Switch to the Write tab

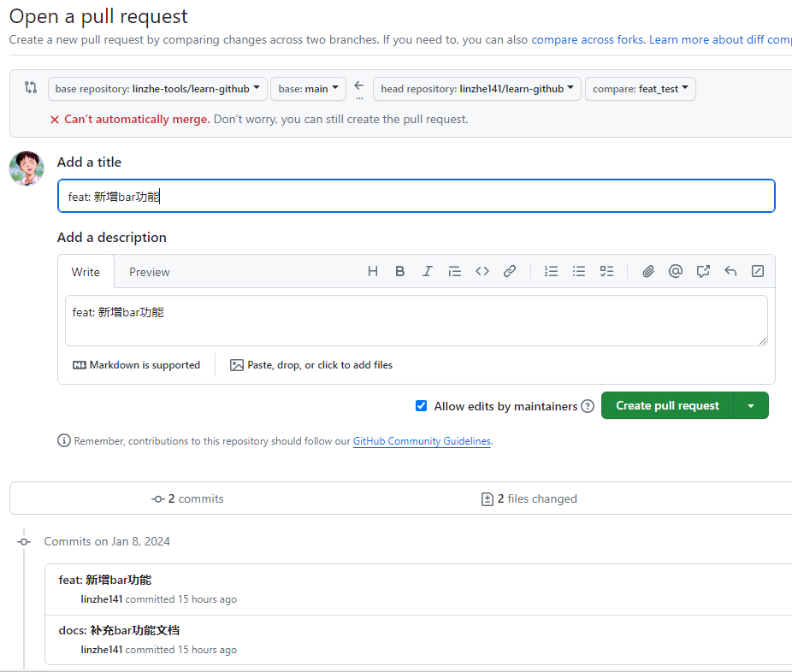click(86, 272)
